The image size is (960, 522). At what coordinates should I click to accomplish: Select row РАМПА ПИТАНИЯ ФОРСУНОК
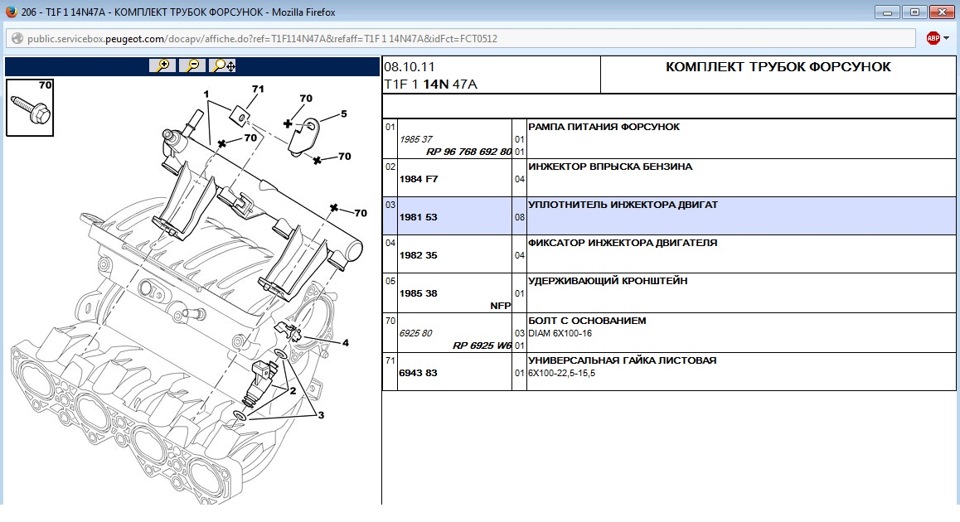669,139
